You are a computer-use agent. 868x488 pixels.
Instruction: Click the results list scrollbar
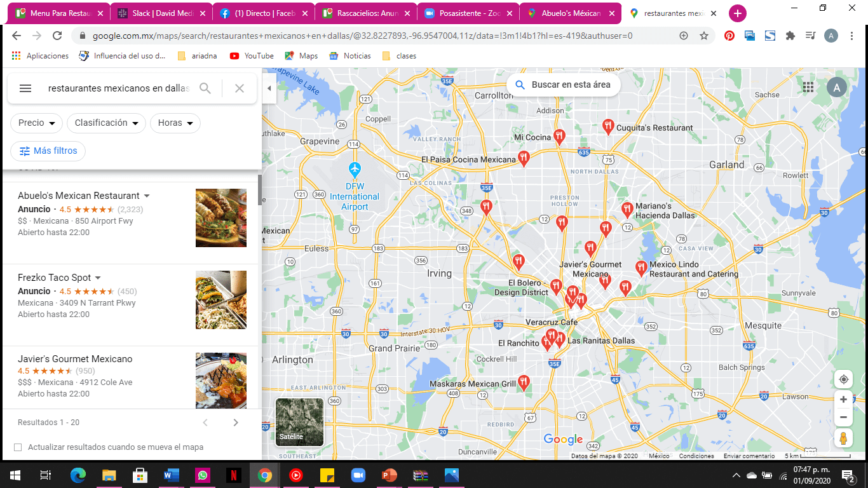coord(259,191)
